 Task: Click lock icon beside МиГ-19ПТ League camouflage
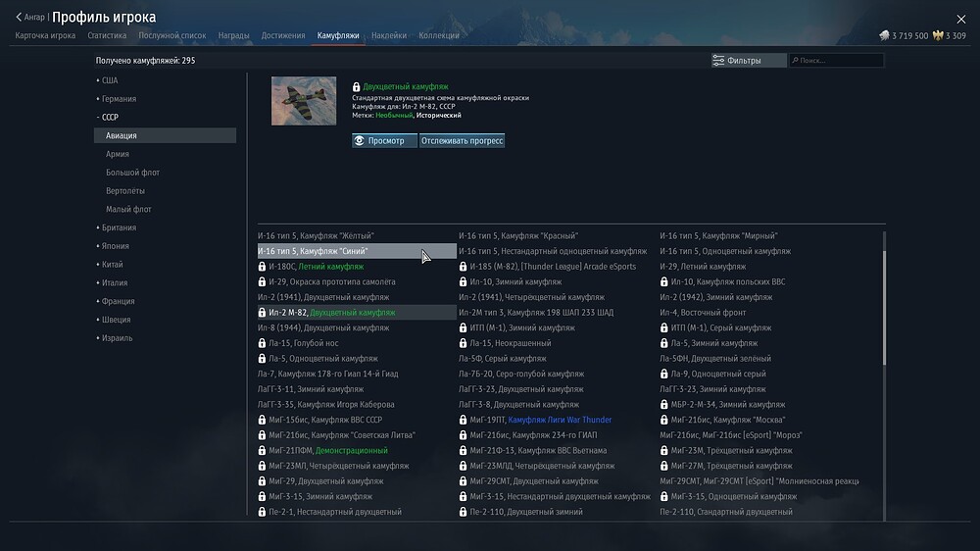click(464, 420)
